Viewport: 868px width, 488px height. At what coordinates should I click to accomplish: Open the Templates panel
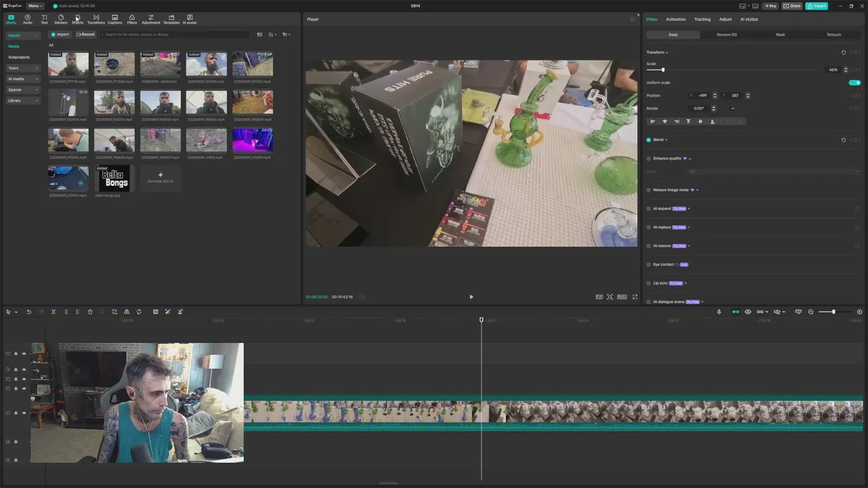tap(171, 19)
